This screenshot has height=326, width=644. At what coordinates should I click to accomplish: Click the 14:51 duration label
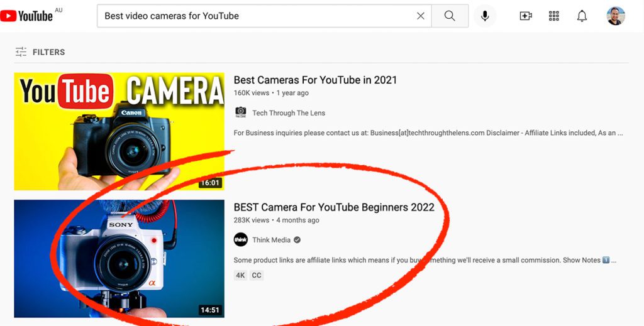(x=210, y=310)
